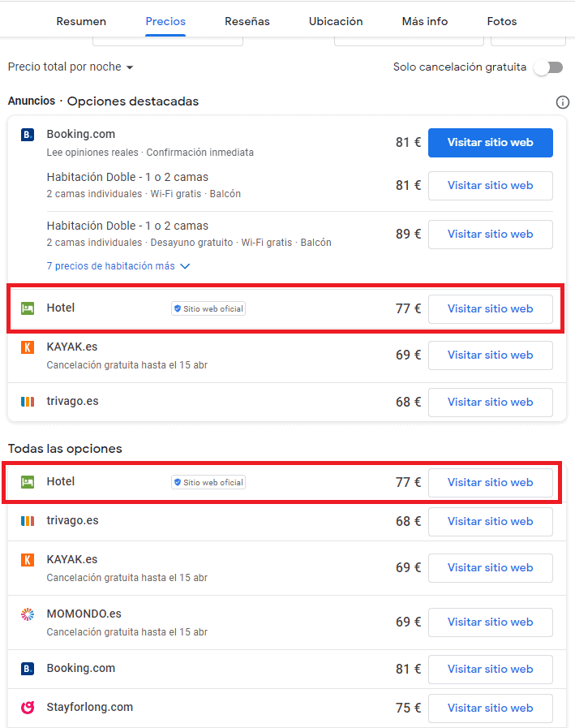Viewport: 575px width, 728px height.
Task: Visit official Hotel site in featured options
Action: [490, 309]
